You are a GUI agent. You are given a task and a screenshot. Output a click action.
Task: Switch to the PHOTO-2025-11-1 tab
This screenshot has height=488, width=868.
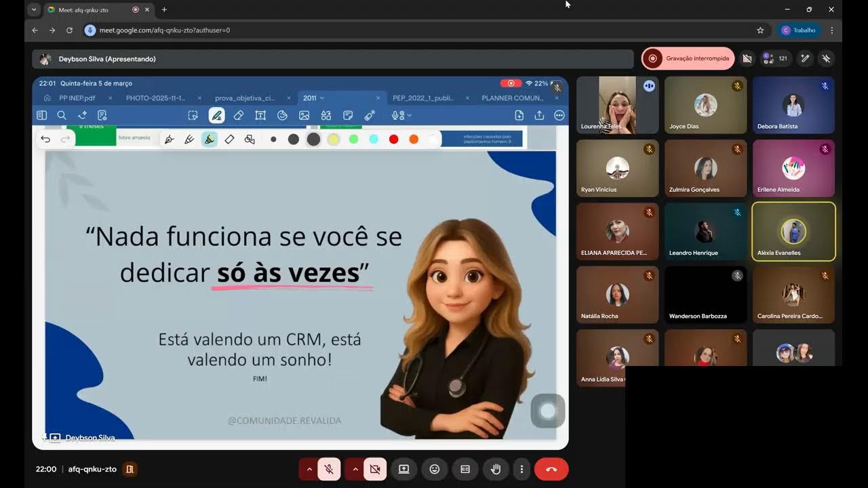155,98
